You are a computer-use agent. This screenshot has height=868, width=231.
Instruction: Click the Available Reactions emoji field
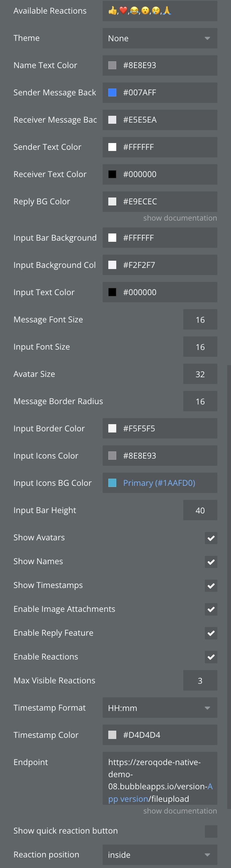coord(160,11)
